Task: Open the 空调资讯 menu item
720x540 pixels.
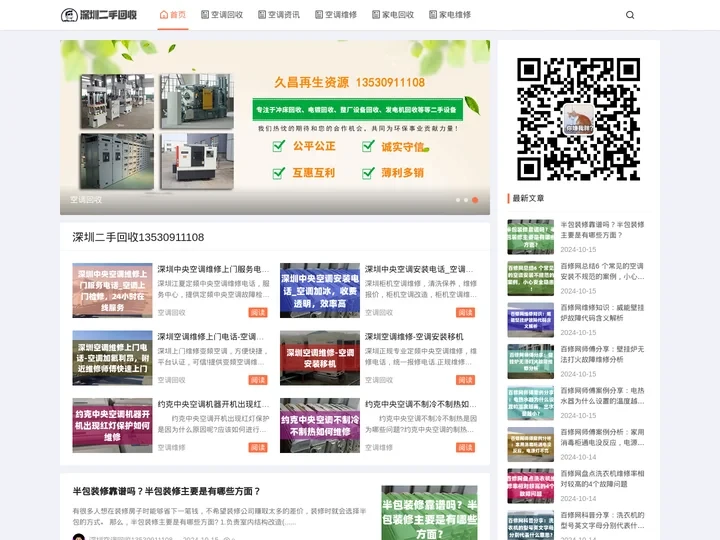Action: click(279, 15)
